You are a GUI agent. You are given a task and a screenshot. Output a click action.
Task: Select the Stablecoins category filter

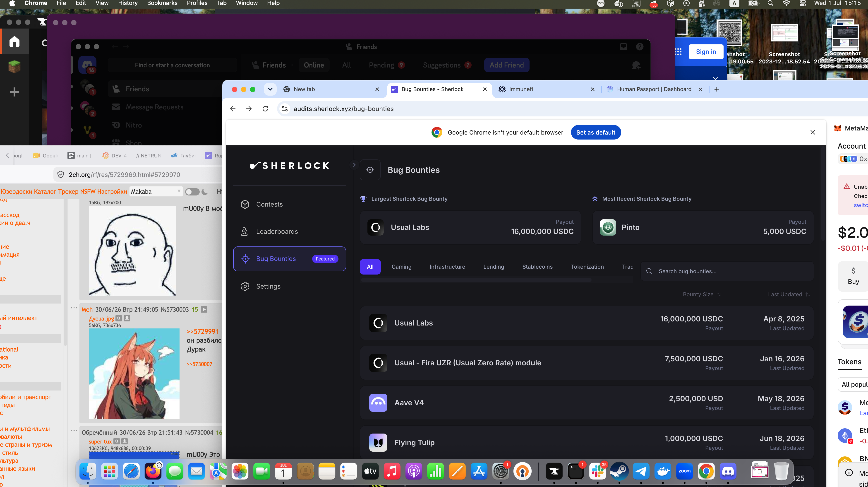coord(537,267)
